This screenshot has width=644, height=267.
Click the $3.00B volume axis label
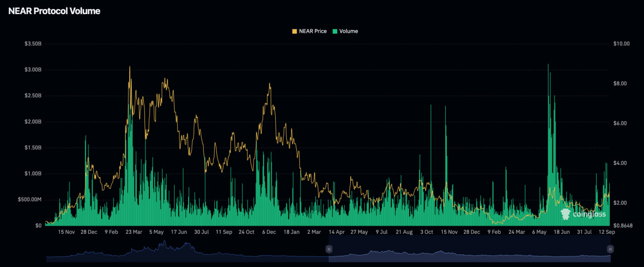33,70
